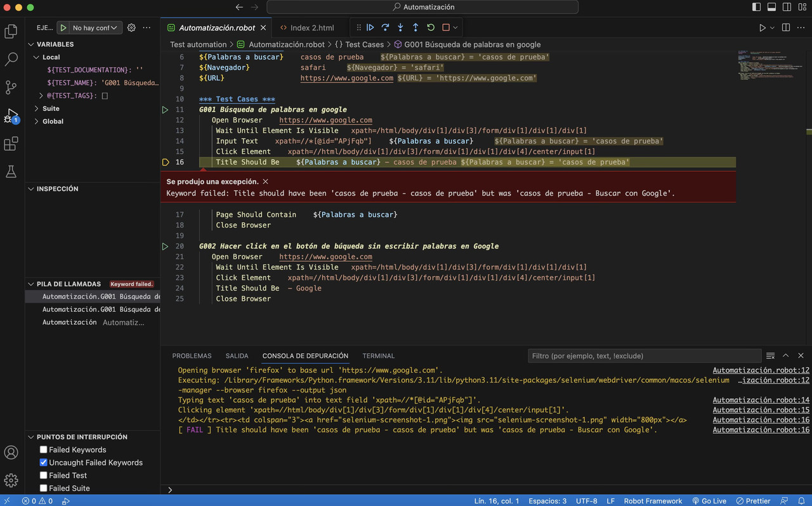This screenshot has height=506, width=812.
Task: Toggle primary side bar layout icon
Action: pos(756,7)
